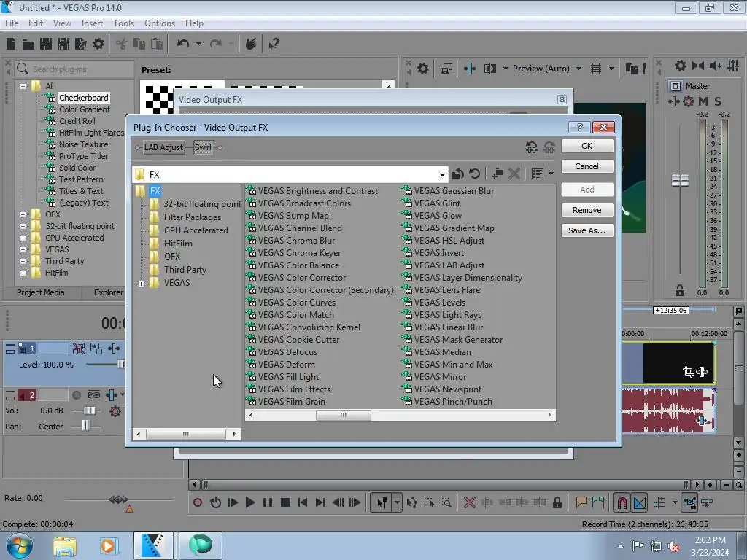747x560 pixels.
Task: Collapse the All folder in plug-in tree
Action: [23, 86]
